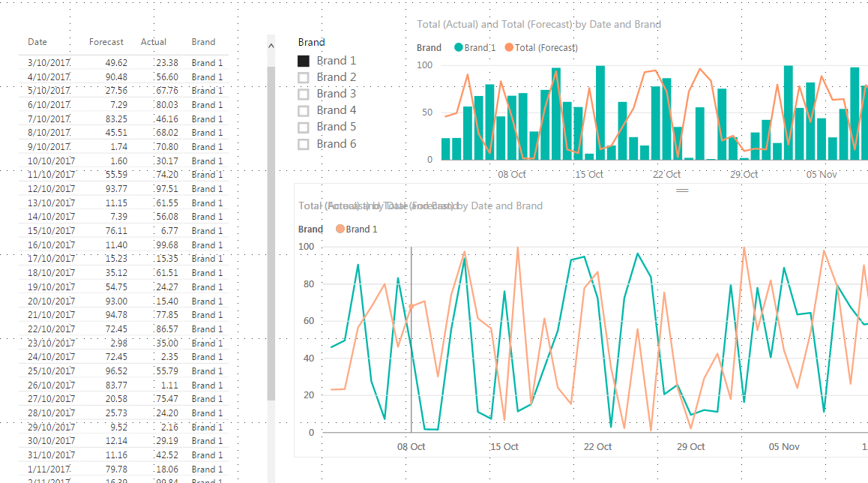Click the forecast value 1.60
This screenshot has width=868, height=483.
(x=119, y=161)
